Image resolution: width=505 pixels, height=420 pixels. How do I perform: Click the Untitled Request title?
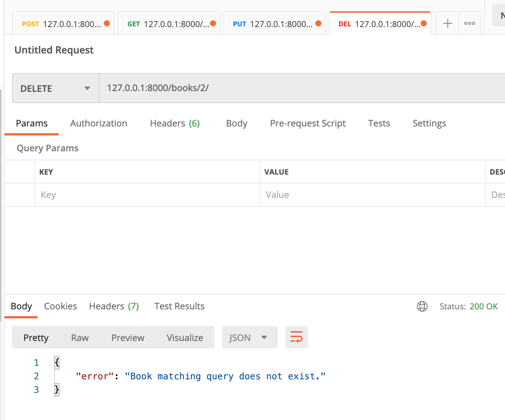[x=54, y=50]
